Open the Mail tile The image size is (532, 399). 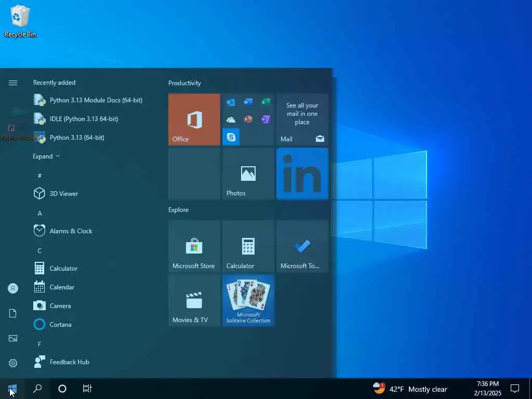click(302, 120)
